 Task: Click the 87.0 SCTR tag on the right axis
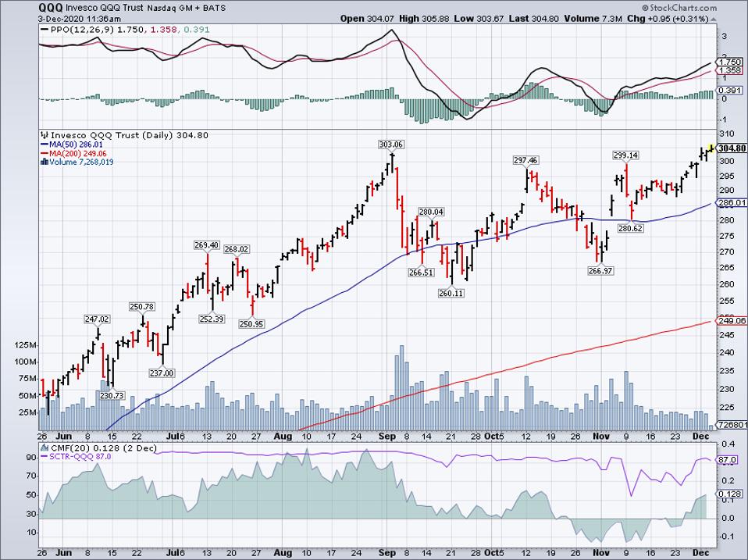tap(728, 460)
